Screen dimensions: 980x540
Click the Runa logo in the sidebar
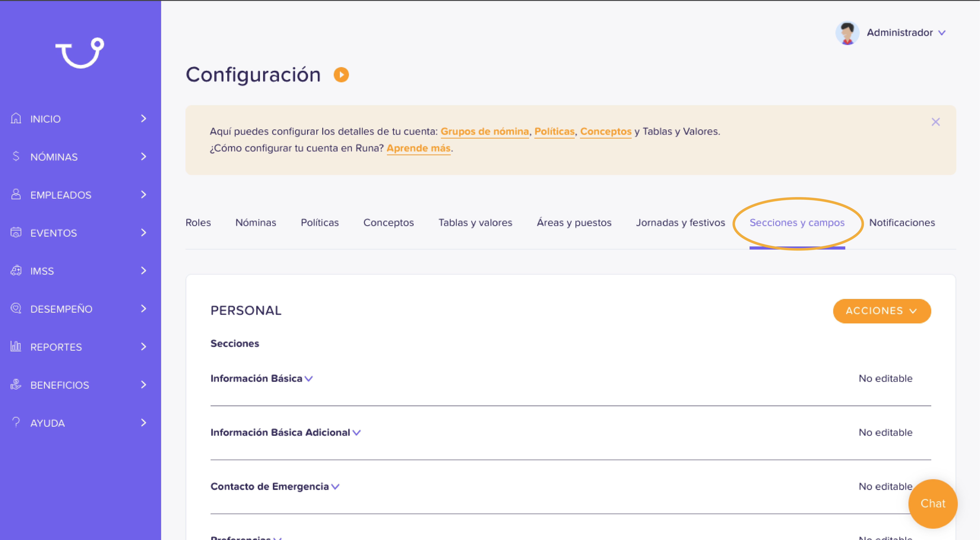80,53
